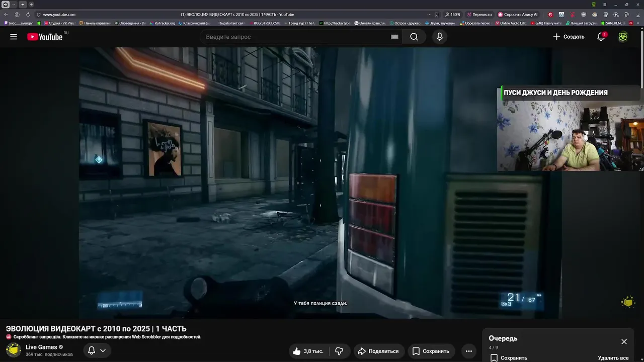Open the account avatar menu
This screenshot has height=362, width=644.
(x=623, y=37)
